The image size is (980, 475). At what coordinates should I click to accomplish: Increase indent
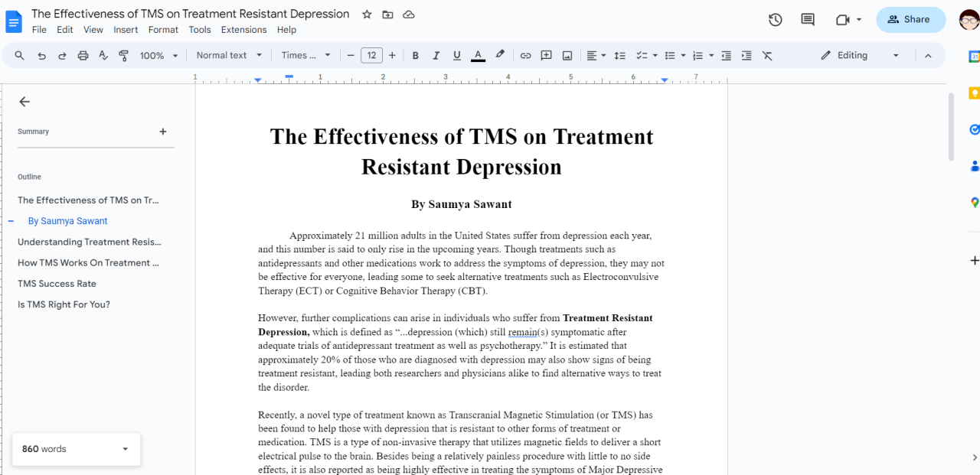[x=746, y=56]
